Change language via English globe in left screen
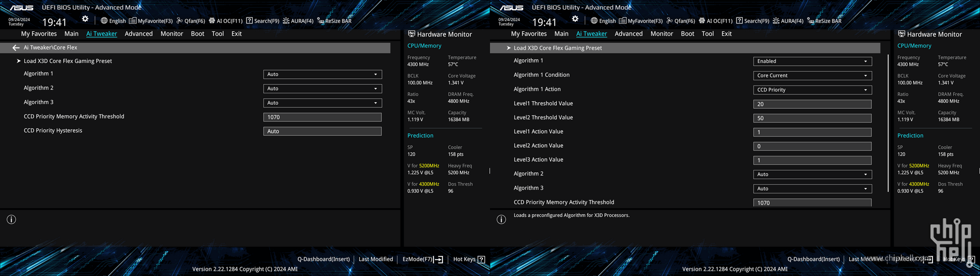Screen dimensions: 980x276 pos(113,21)
